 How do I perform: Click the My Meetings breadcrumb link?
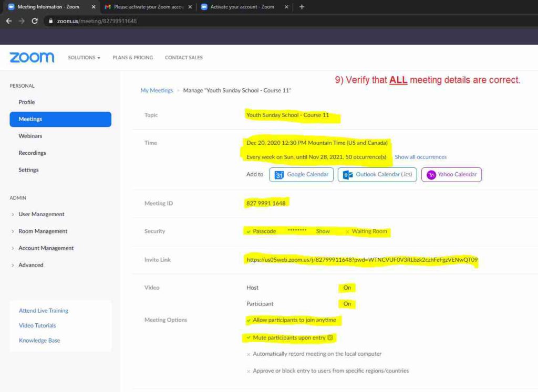pos(157,90)
